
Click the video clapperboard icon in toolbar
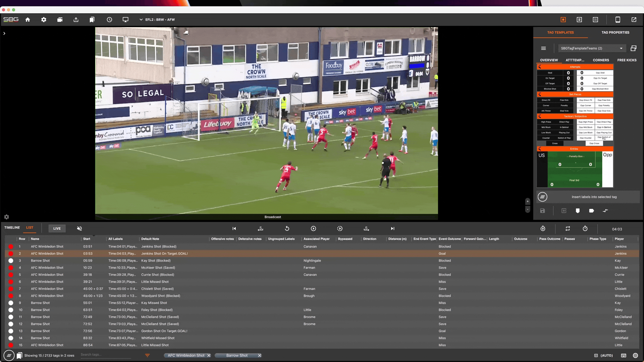point(60,20)
